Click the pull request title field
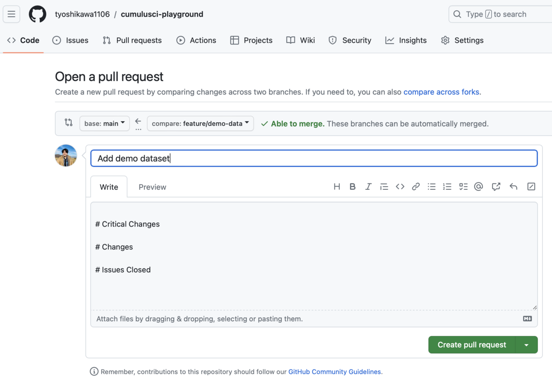The image size is (552, 392). (x=314, y=159)
